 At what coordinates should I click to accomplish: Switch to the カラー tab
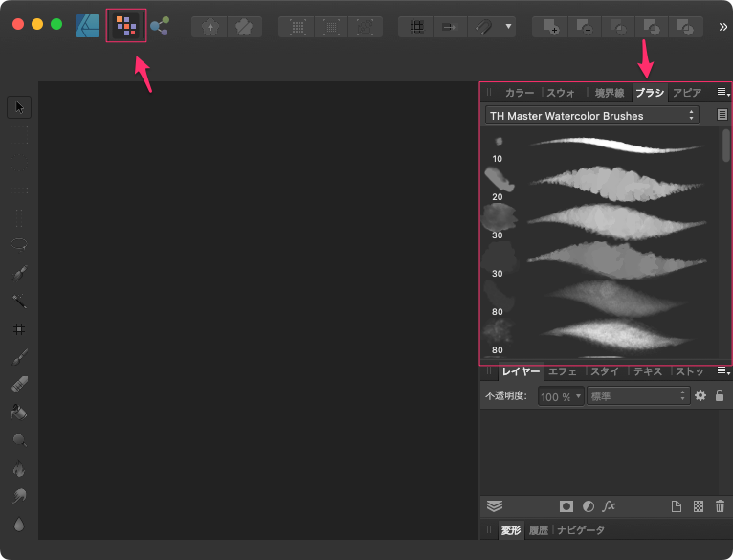(x=519, y=93)
